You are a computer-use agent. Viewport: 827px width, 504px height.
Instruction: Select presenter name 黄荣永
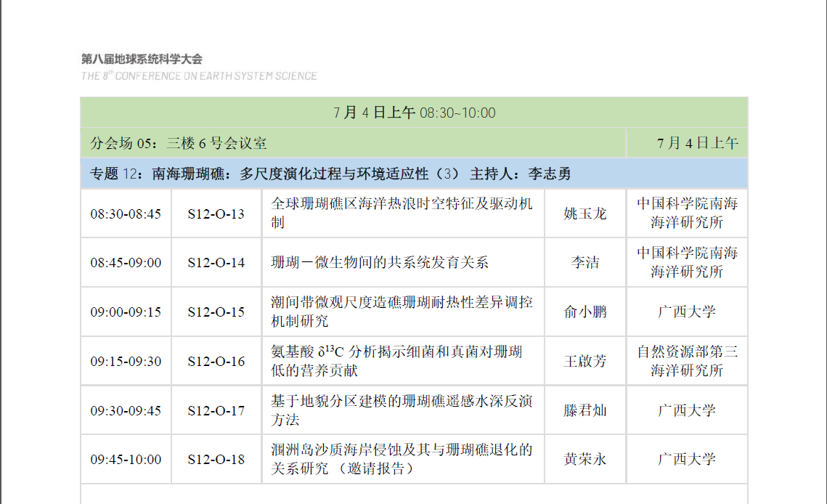[x=585, y=459]
